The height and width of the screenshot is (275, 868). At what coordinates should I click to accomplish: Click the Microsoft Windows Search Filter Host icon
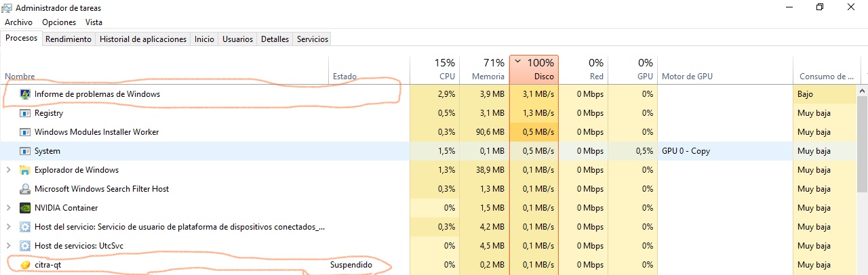(25, 189)
